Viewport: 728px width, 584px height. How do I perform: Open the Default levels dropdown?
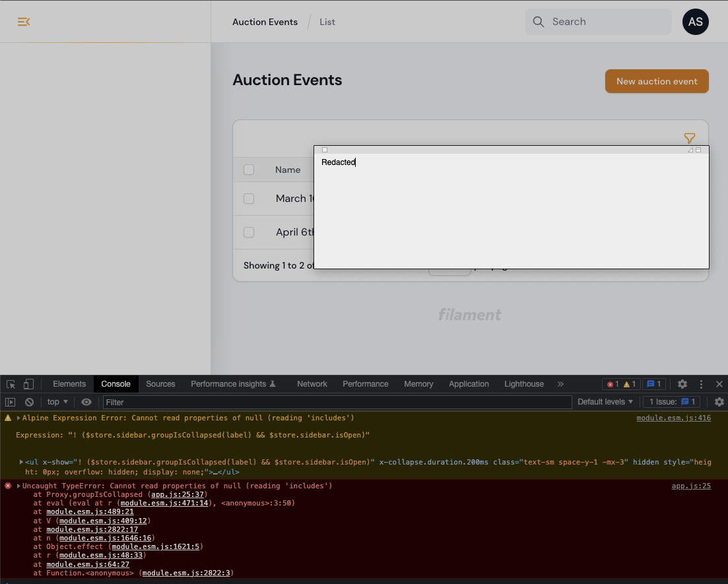[605, 402]
